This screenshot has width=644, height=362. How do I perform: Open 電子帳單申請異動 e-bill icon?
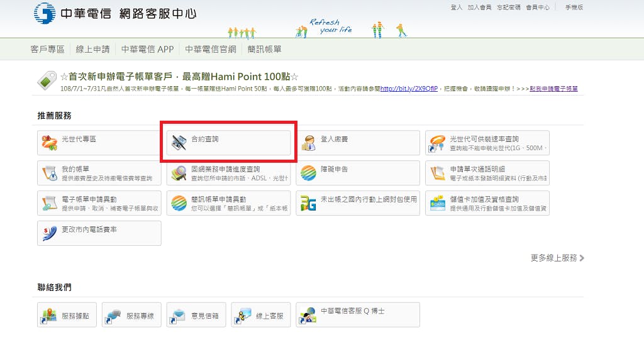[50, 203]
